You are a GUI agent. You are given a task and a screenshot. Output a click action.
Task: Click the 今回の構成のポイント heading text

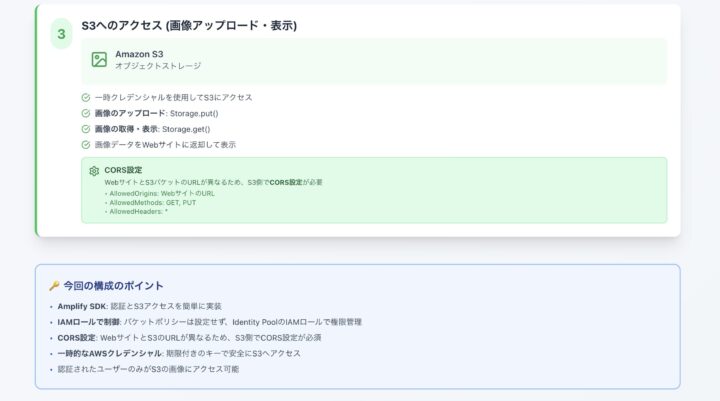pos(113,285)
